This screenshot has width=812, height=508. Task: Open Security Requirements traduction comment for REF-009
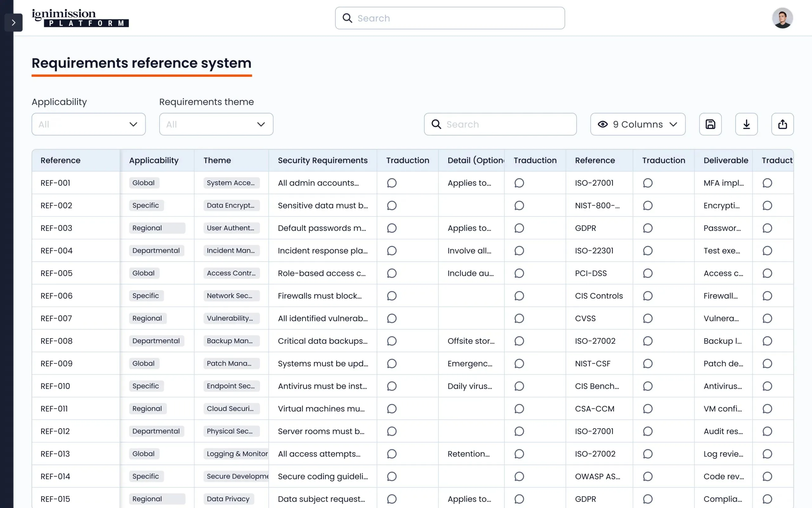[x=392, y=364]
